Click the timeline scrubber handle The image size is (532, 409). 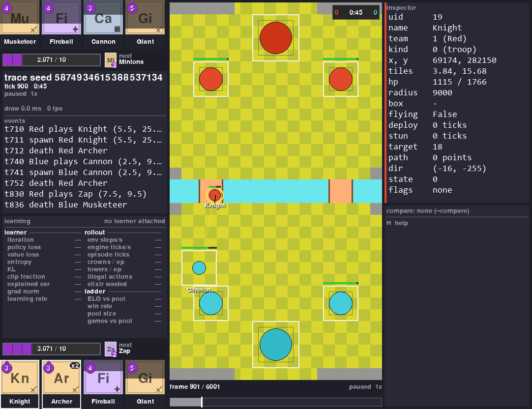pyautogui.click(x=202, y=402)
